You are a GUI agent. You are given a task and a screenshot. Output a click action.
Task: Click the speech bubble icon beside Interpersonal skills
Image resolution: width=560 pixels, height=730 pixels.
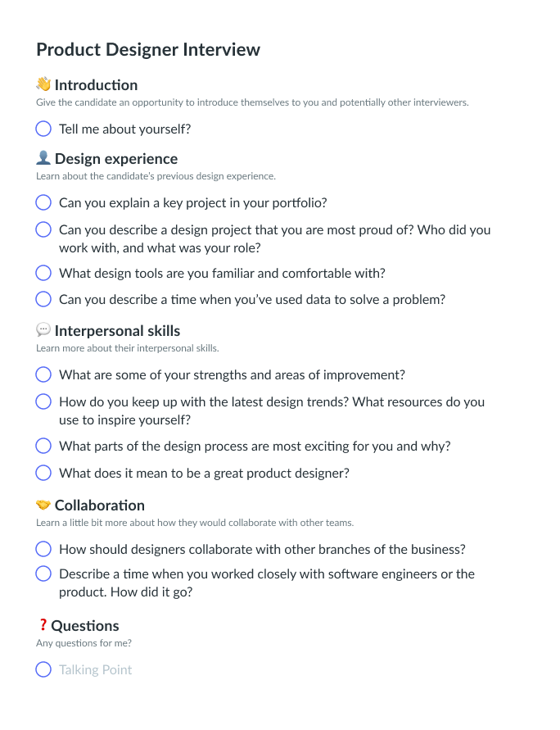coord(43,330)
